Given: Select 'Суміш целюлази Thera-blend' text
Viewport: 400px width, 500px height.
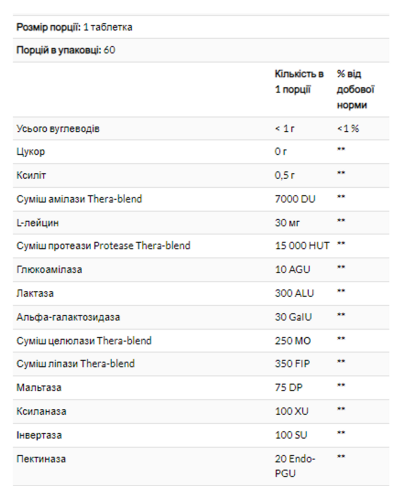Looking at the screenshot, I should pos(84,341).
